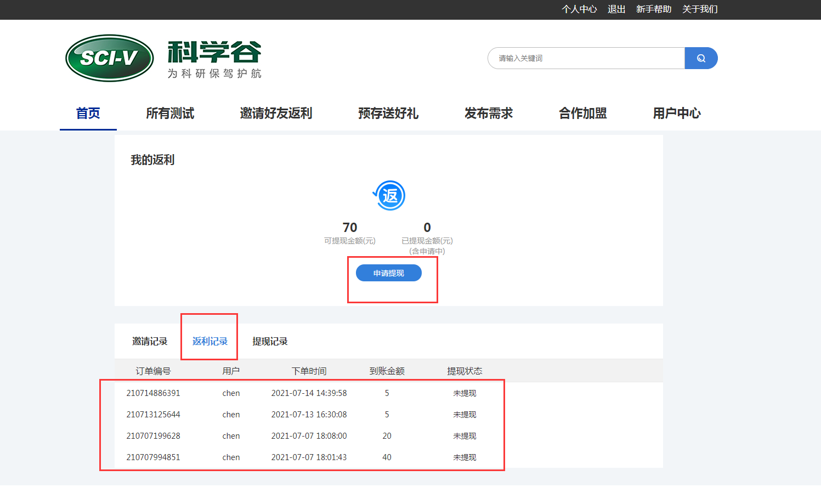Go to 首页 navigation item
This screenshot has height=504, width=821.
[x=88, y=113]
